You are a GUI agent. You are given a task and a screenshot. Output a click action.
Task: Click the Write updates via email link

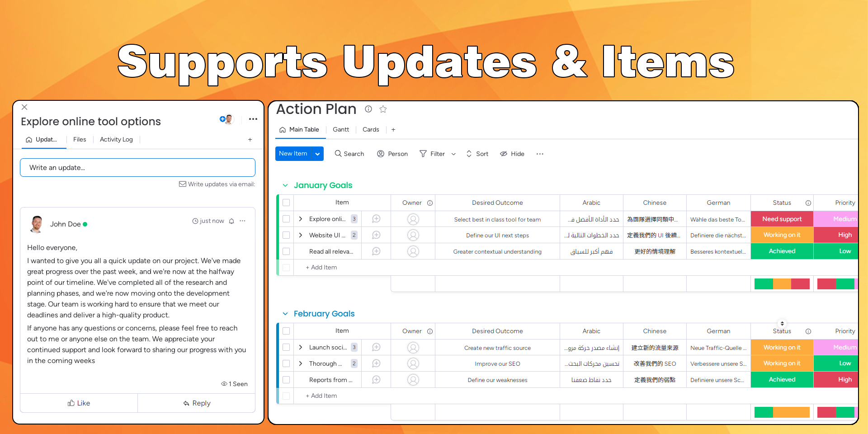(x=217, y=184)
